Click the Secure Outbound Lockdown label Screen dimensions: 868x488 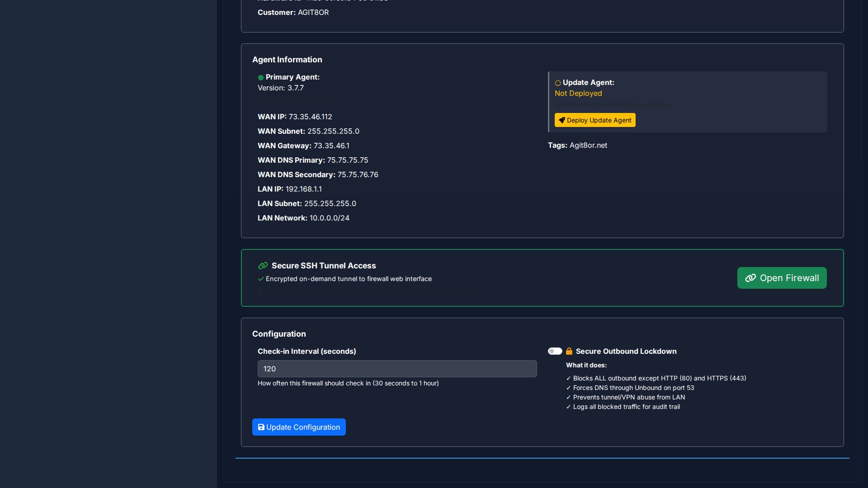[x=626, y=352]
